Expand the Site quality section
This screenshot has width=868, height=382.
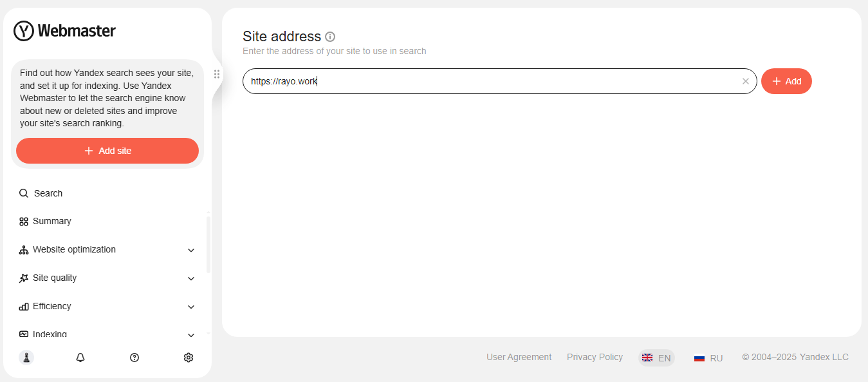(190, 278)
